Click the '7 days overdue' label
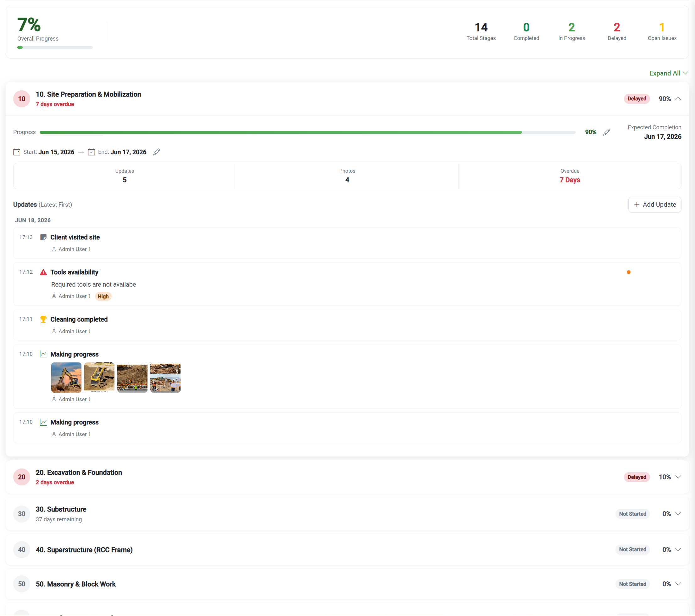695x616 pixels. 55,104
